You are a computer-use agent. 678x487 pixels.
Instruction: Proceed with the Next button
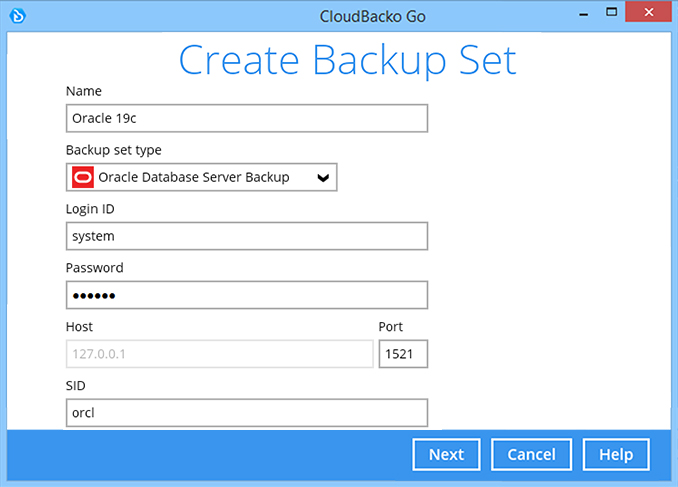[446, 455]
